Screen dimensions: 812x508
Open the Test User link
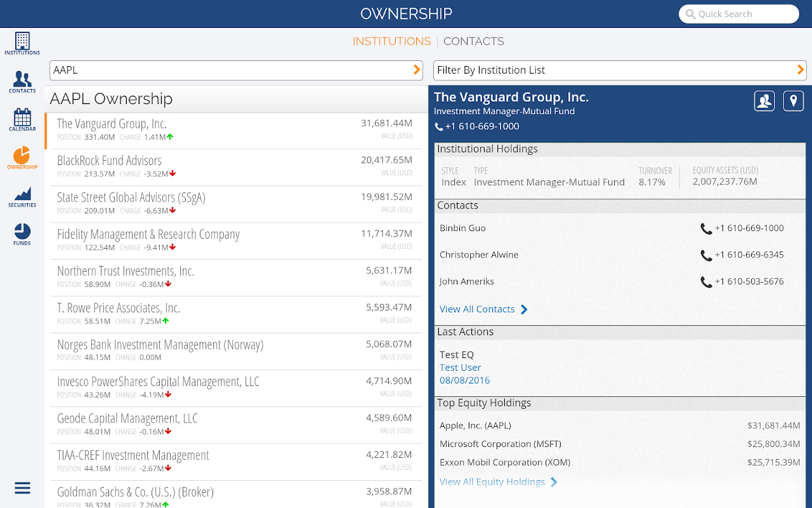pos(461,368)
